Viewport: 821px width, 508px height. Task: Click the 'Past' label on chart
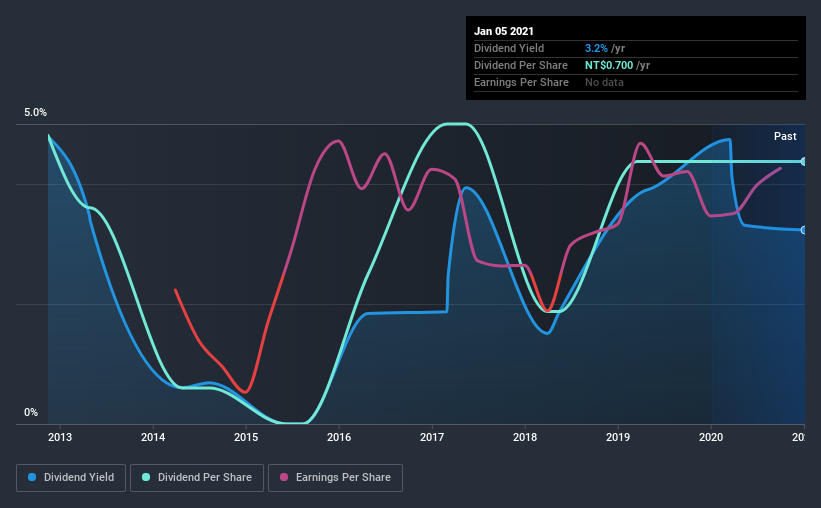[785, 136]
